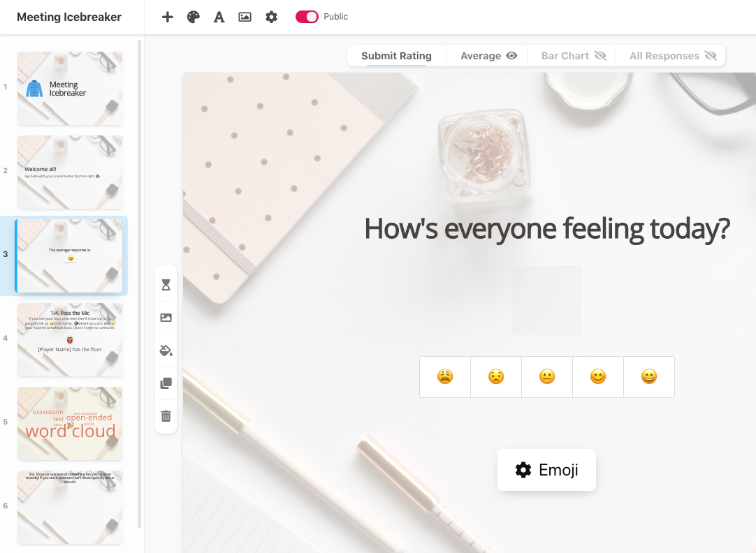This screenshot has width=756, height=553.
Task: Click the slide heading How's everyone feeling today?
Action: tap(547, 228)
